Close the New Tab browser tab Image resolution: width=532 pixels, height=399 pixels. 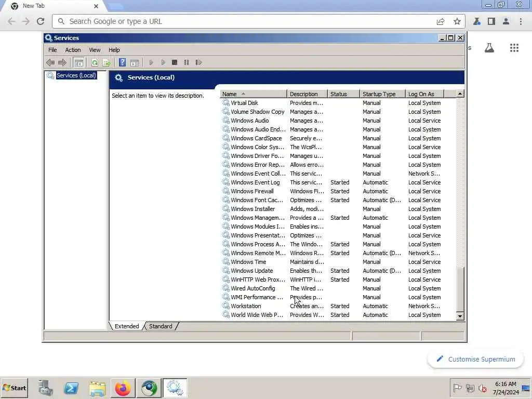tap(96, 6)
